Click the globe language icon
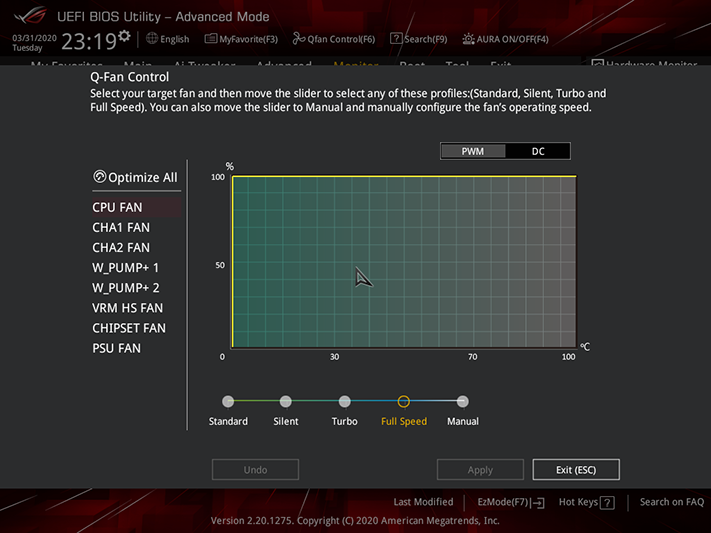Image resolution: width=711 pixels, height=533 pixels. pyautogui.click(x=152, y=39)
